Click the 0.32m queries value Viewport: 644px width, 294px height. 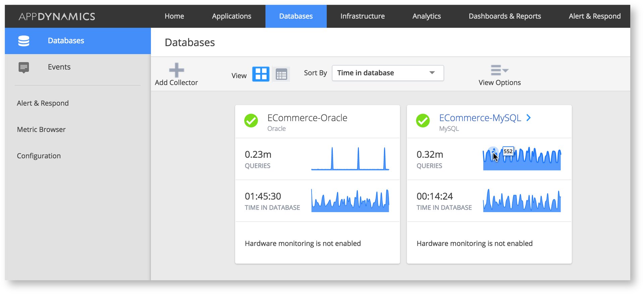430,154
